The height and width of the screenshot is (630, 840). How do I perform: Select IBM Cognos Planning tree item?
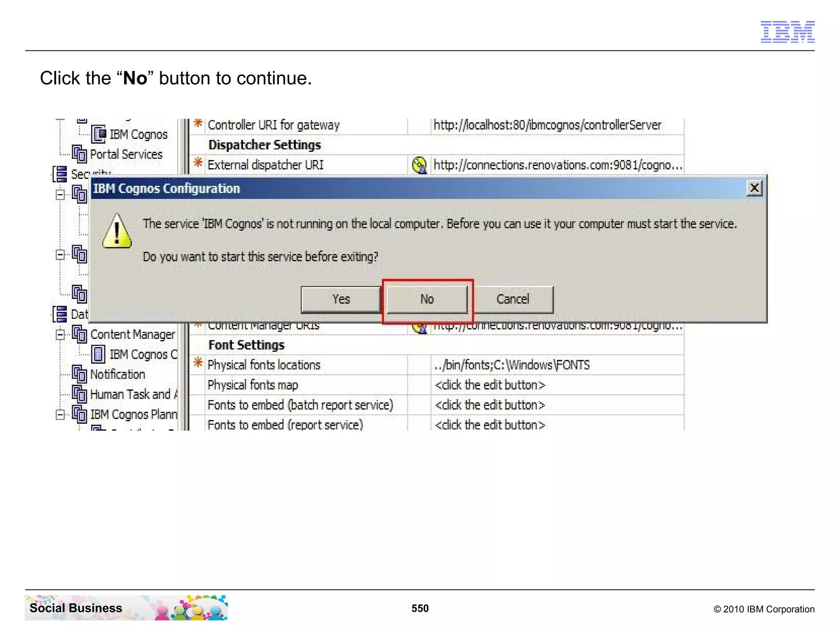(134, 415)
